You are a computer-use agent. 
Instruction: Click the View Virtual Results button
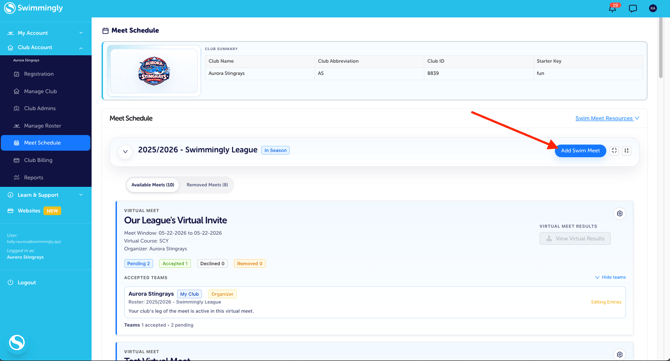575,238
